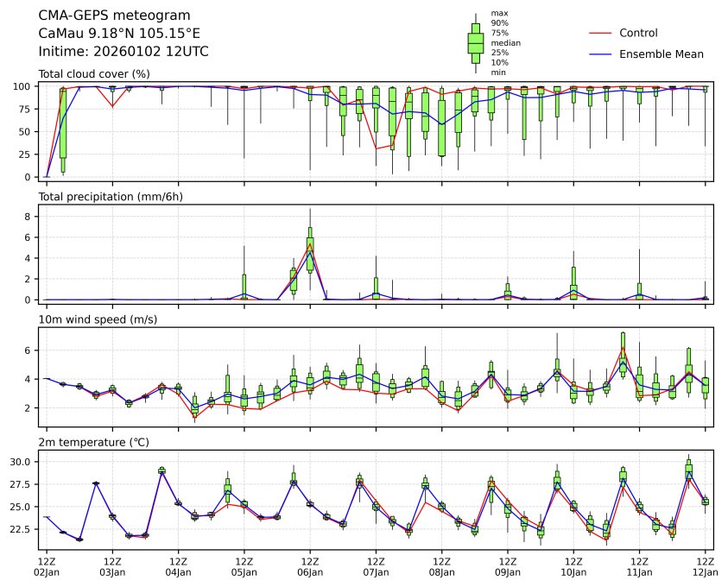Click the CaMau coordinates text line

(119, 34)
